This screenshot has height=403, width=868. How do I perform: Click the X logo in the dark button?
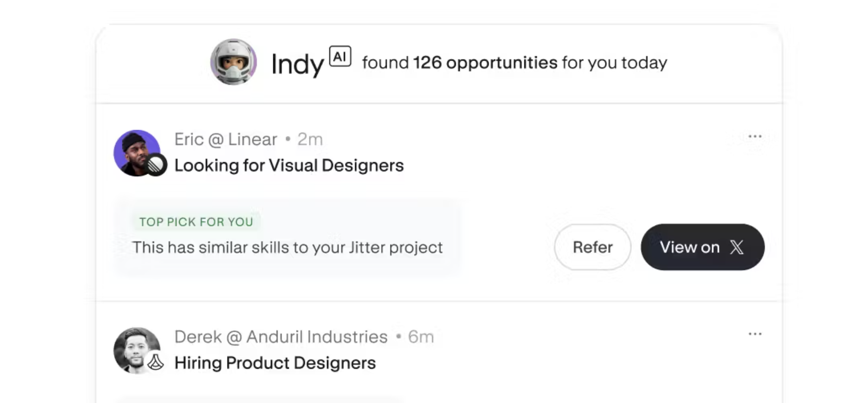(x=736, y=247)
